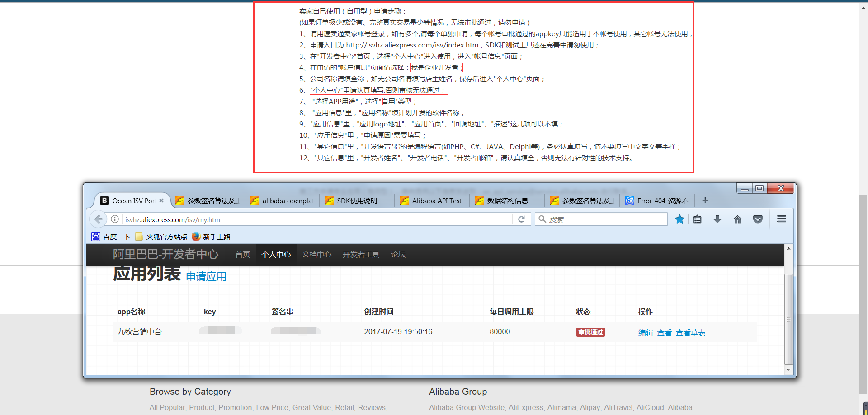868x415 pixels.
Task: Switch to the Error_404_资源不 tab
Action: [657, 201]
